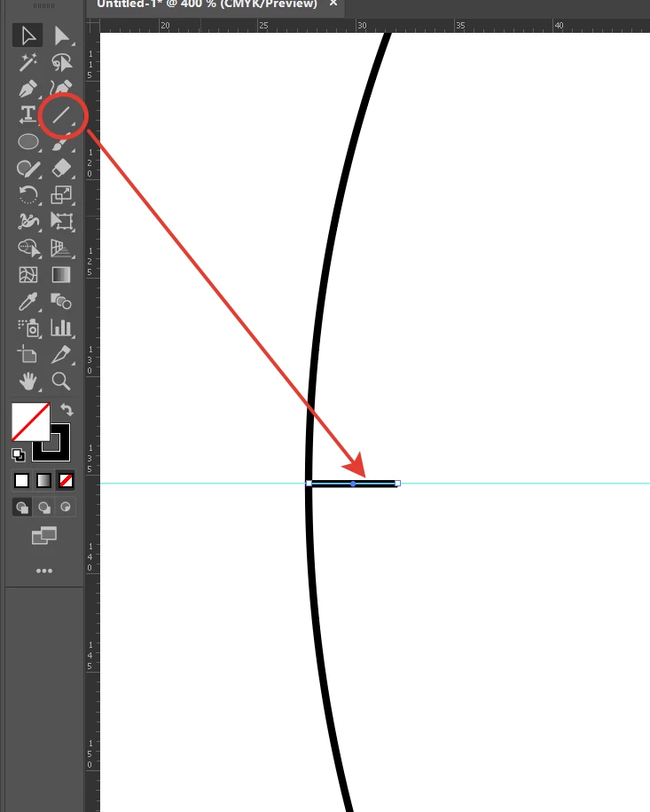Pick the Magic Wand tool
The width and height of the screenshot is (650, 812).
(27, 62)
